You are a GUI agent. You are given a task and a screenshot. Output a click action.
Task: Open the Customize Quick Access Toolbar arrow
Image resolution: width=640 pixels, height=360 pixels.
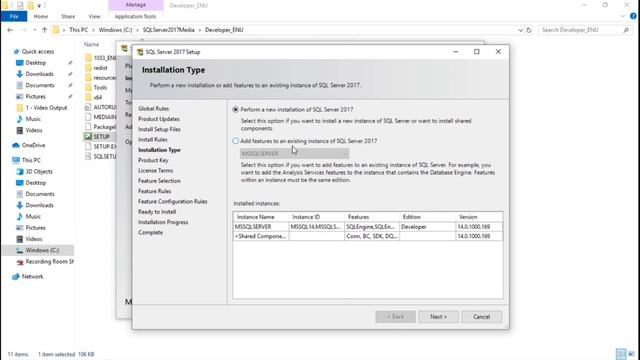(x=39, y=5)
